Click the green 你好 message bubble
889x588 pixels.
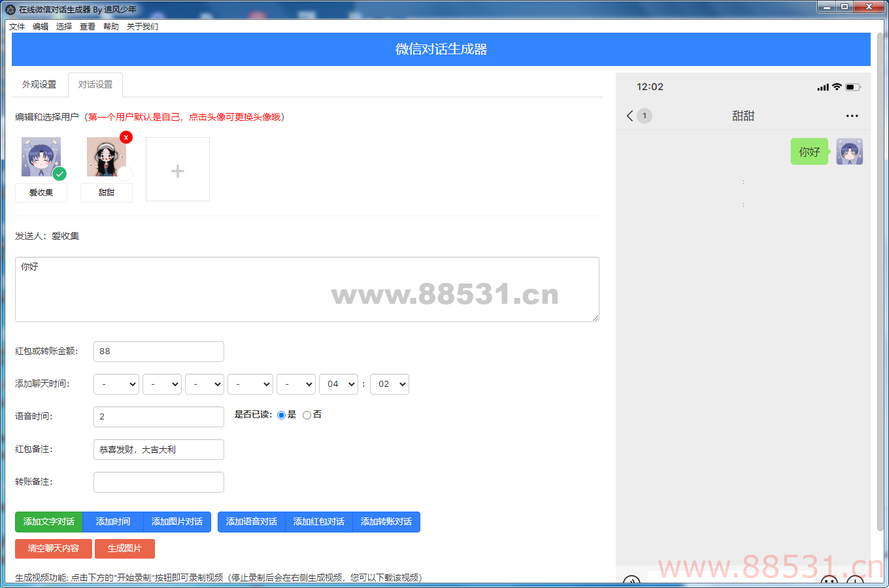(x=809, y=152)
